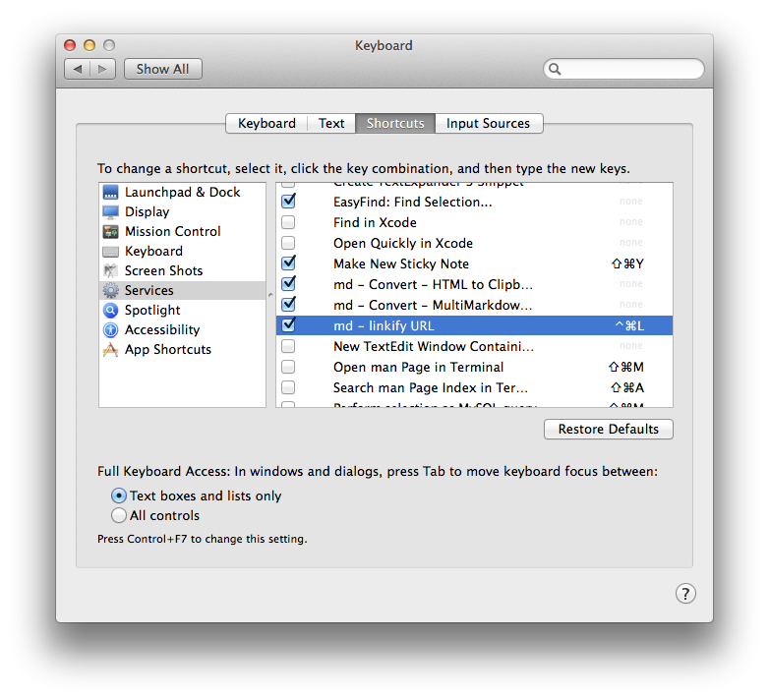
Task: Open the Input Sources tab
Action: [x=489, y=123]
